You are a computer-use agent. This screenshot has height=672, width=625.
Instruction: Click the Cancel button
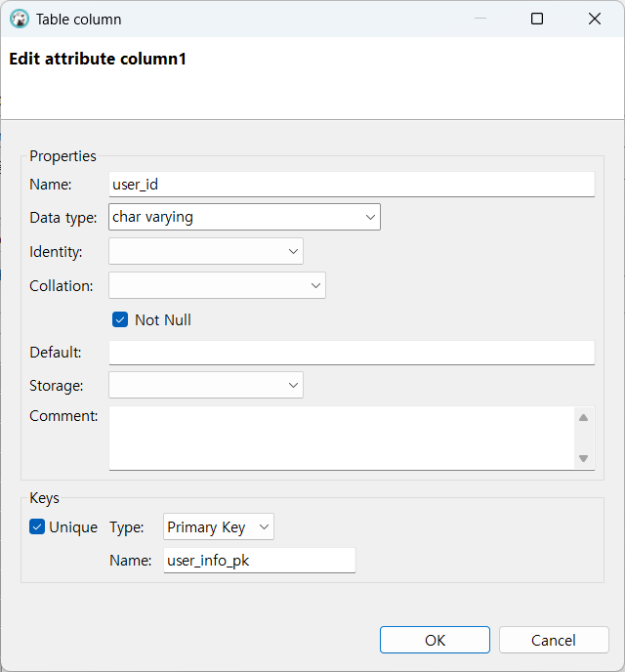554,640
